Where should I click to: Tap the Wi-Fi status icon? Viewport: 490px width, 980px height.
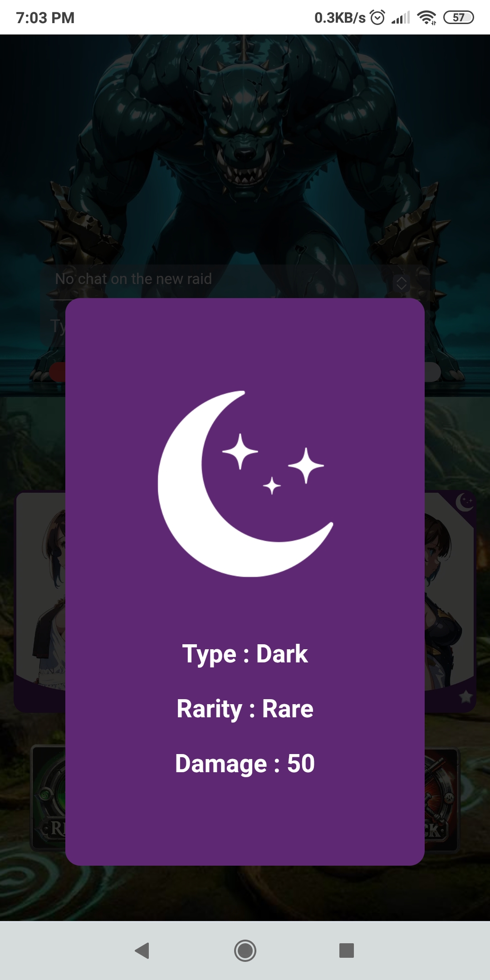click(x=426, y=18)
